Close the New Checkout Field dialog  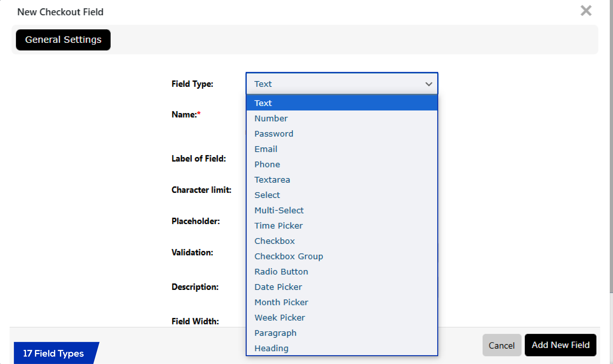[586, 11]
